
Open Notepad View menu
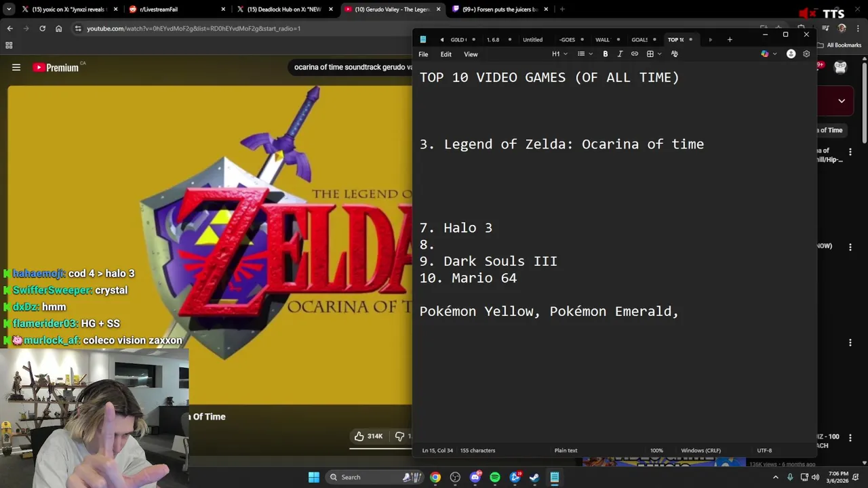(x=471, y=54)
